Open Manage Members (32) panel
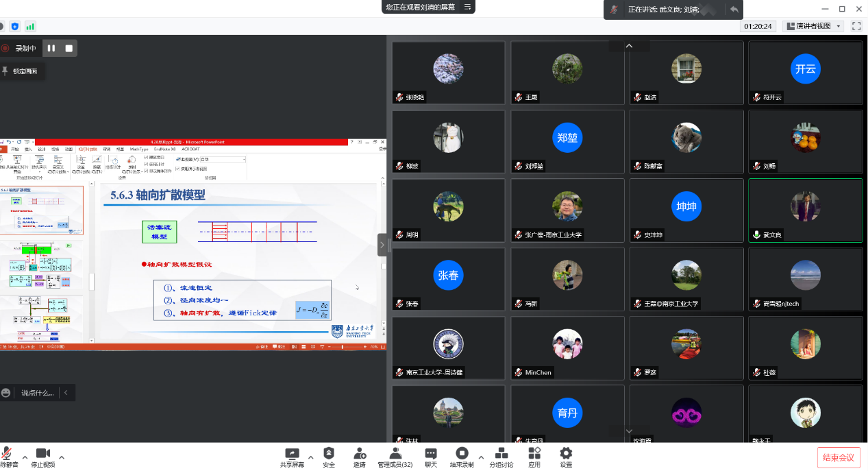 (x=395, y=454)
